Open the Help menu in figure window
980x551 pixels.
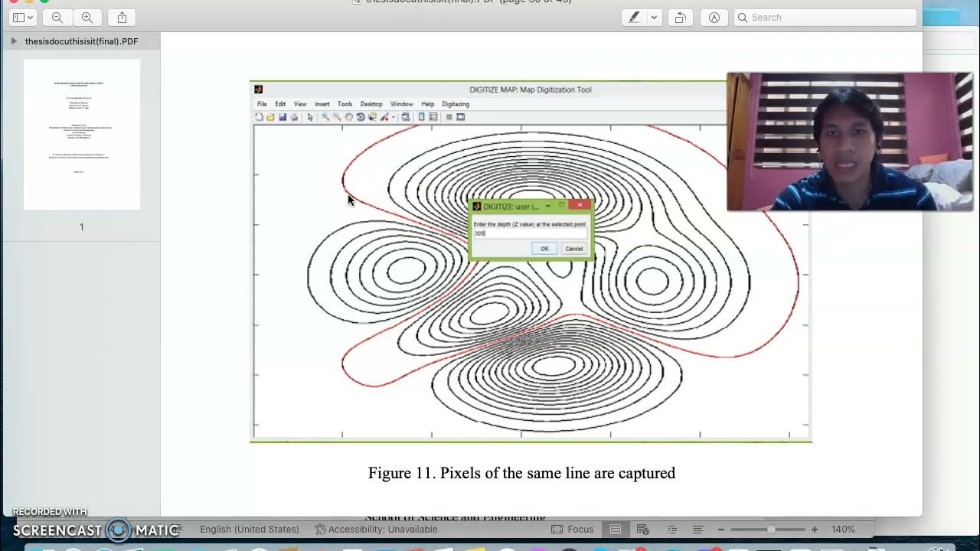[428, 104]
